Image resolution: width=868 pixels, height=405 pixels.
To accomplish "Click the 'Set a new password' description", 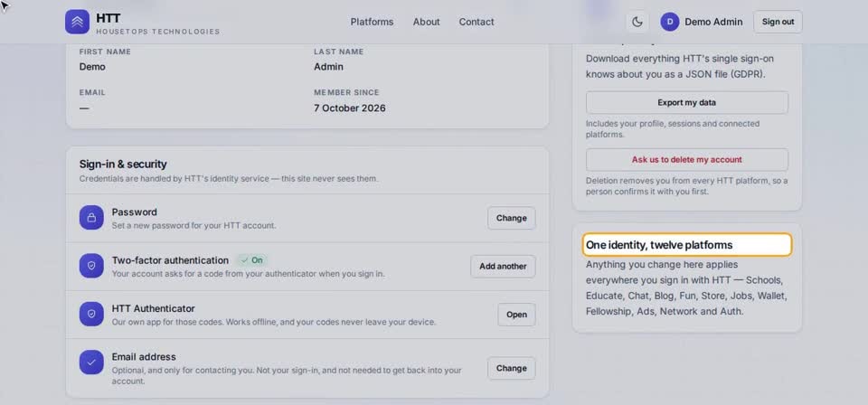I will click(x=193, y=226).
